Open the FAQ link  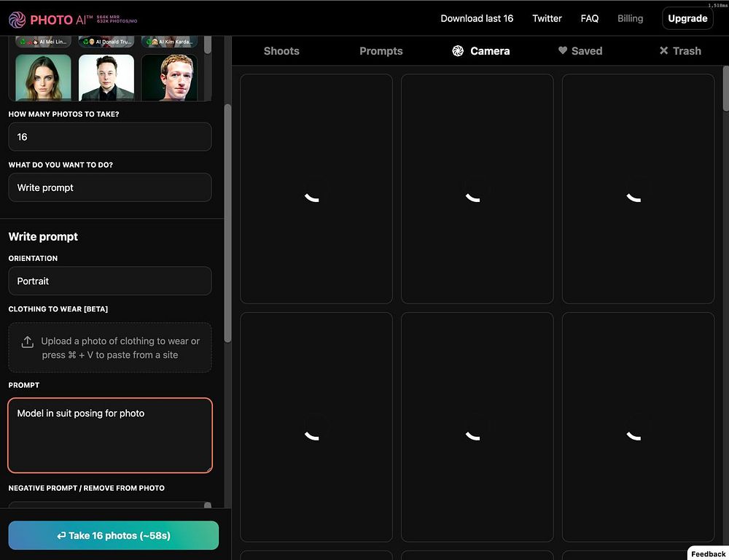[x=590, y=19]
